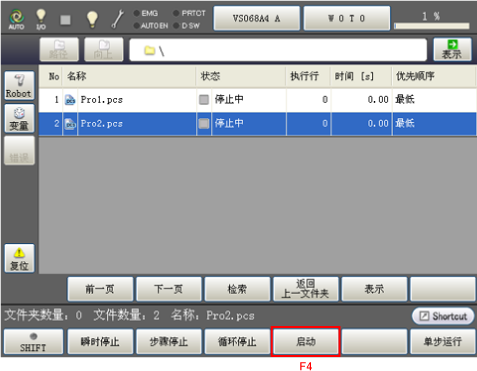This screenshot has height=371, width=477.
Task: Toggle the Pro1.pcs status checkbox
Action: coord(204,100)
